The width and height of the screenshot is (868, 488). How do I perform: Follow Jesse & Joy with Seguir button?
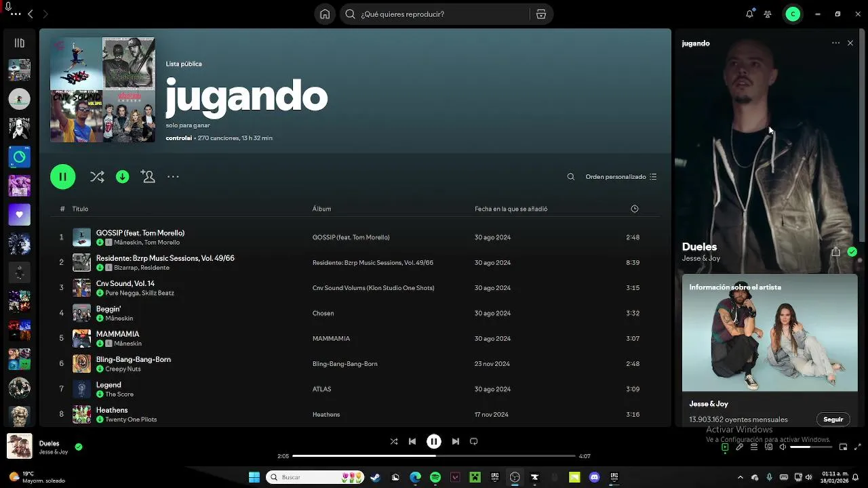point(833,420)
